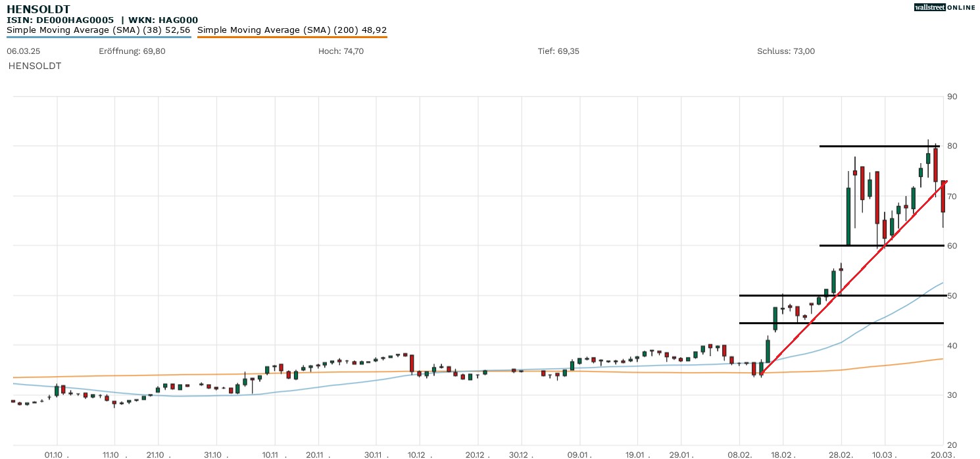
Task: Click the black resistance line at 80
Action: (x=879, y=146)
